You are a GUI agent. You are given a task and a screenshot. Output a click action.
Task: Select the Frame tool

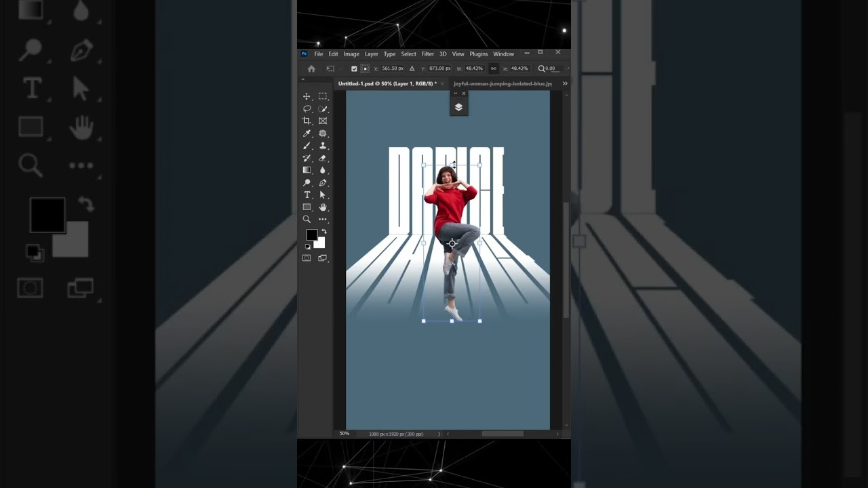coord(323,121)
